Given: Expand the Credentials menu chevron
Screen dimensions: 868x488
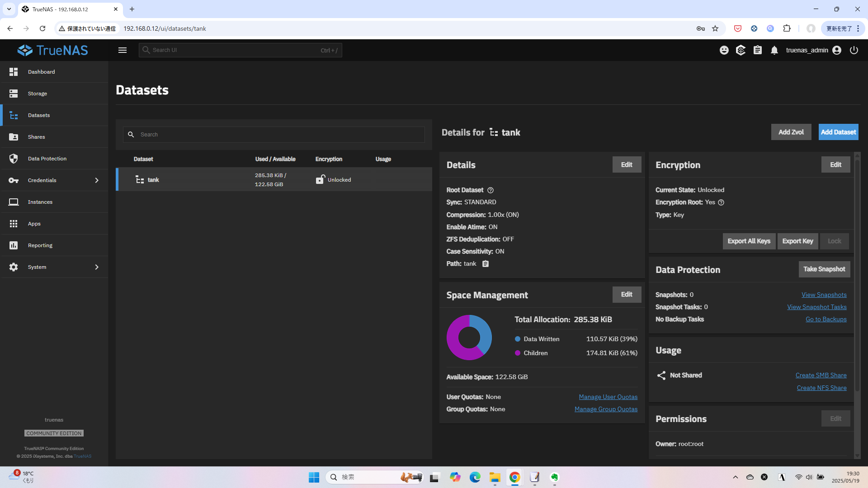Looking at the screenshot, I should (x=96, y=180).
